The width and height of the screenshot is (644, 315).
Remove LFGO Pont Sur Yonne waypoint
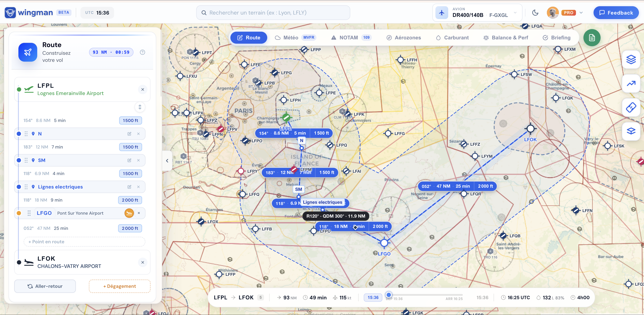(139, 213)
